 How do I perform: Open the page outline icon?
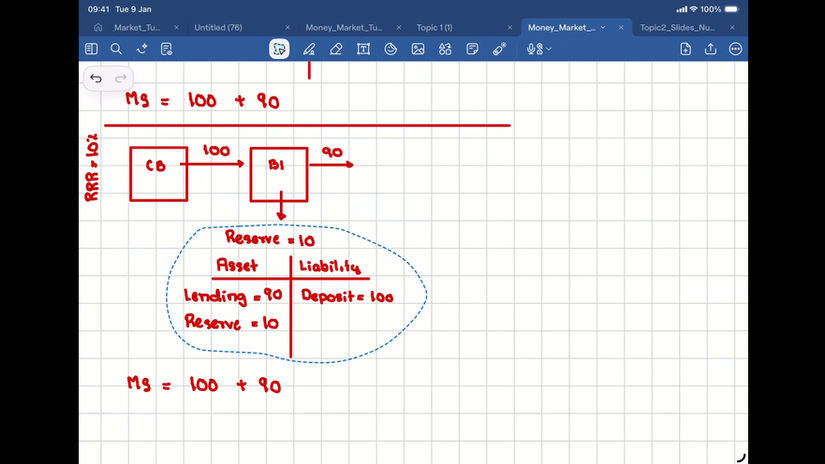click(x=167, y=49)
